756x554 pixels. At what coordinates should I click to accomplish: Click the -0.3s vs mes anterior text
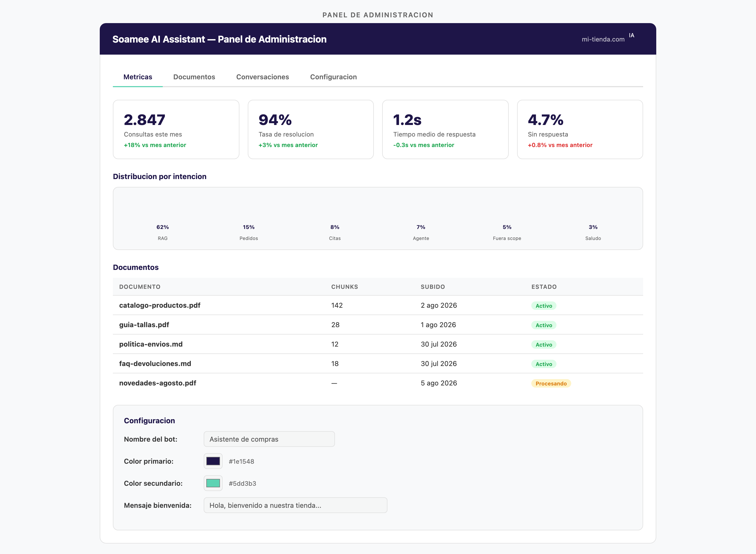tap(423, 145)
